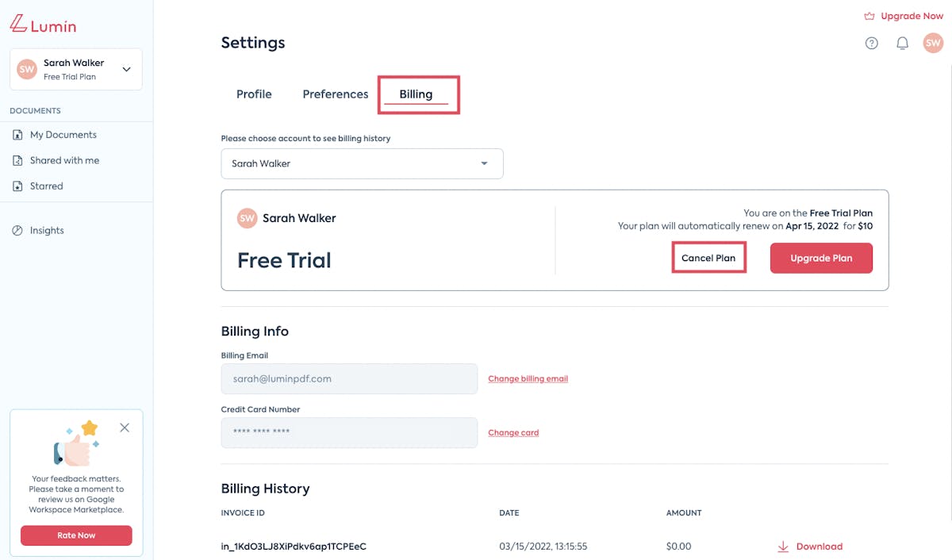Click the Change billing email link

[528, 378]
